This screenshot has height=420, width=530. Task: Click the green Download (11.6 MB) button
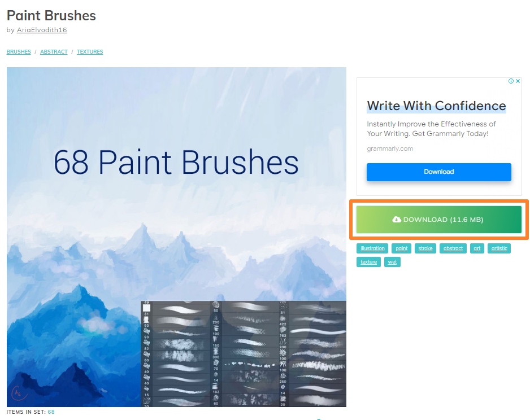pos(438,220)
